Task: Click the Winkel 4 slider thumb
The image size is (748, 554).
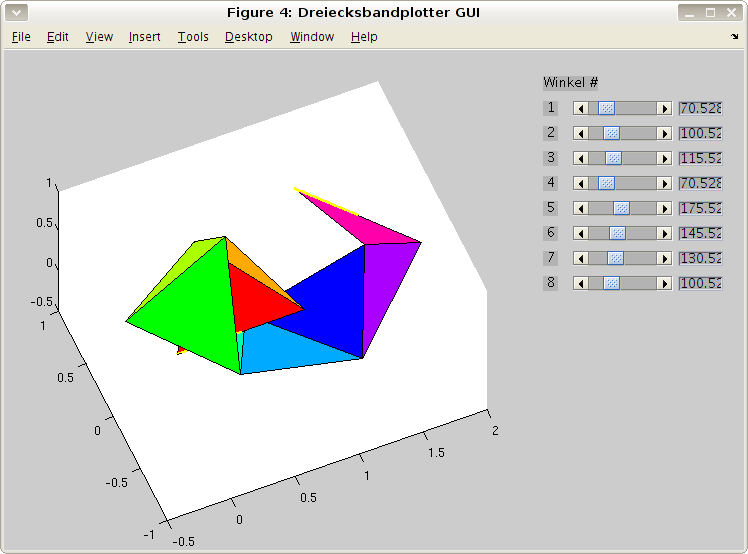Action: (606, 183)
